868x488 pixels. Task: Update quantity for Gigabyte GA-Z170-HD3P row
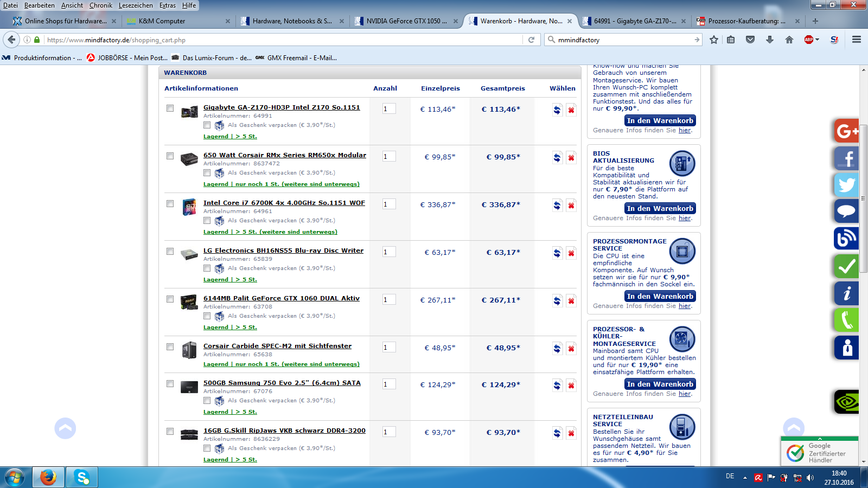point(557,110)
